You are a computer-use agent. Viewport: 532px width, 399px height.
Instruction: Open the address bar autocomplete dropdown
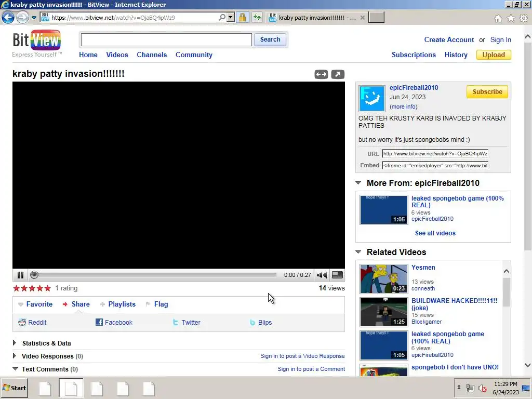(x=231, y=17)
